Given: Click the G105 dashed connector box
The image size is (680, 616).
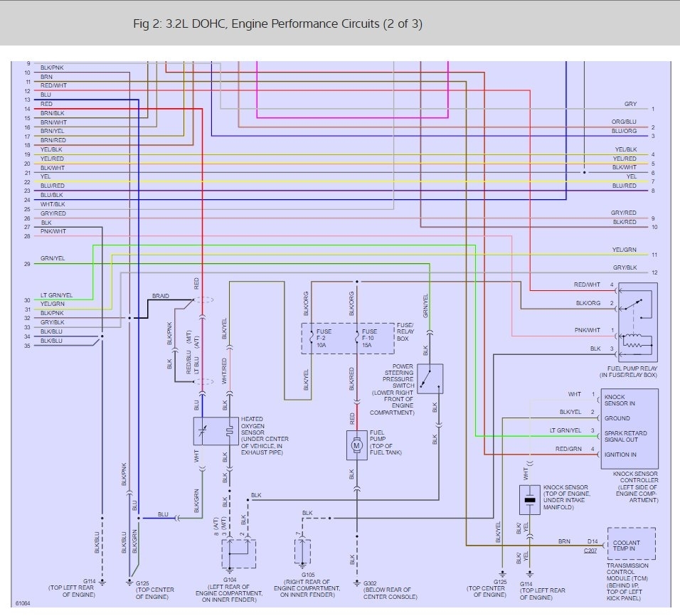Looking at the screenshot, I should (x=302, y=551).
